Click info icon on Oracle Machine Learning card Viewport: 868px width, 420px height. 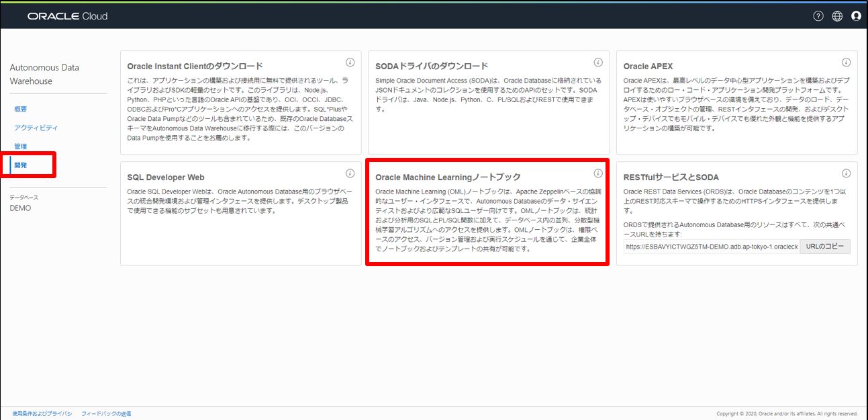(x=598, y=173)
